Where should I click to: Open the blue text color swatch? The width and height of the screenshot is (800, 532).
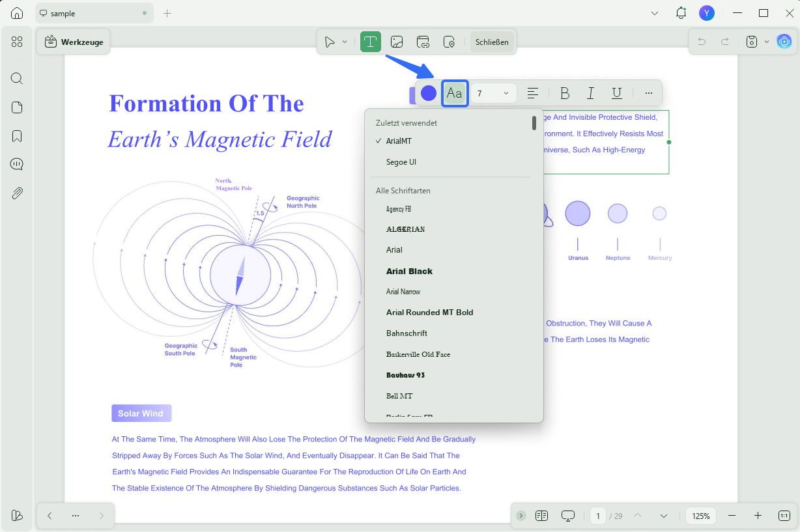click(429, 93)
